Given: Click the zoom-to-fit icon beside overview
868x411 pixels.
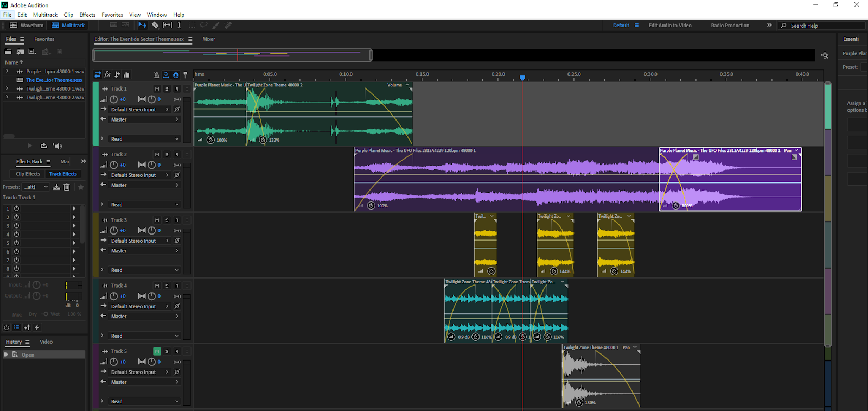Looking at the screenshot, I should pyautogui.click(x=825, y=55).
